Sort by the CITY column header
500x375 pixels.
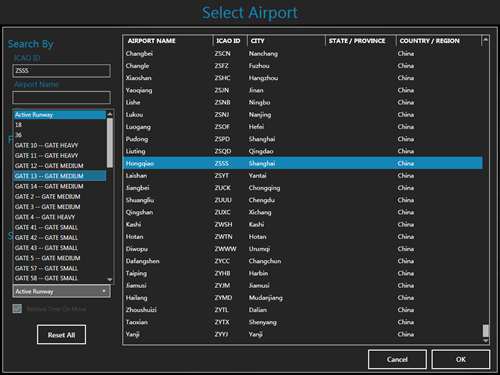coord(286,41)
